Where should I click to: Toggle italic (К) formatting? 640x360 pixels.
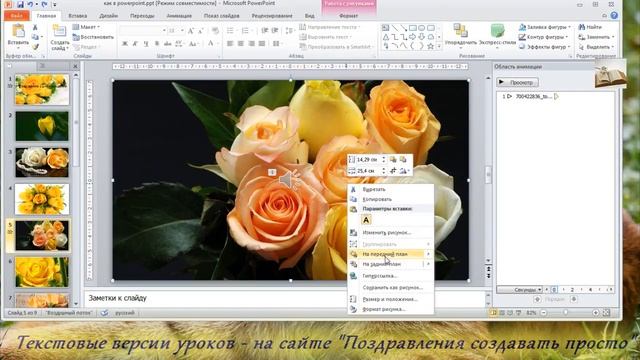[136, 43]
